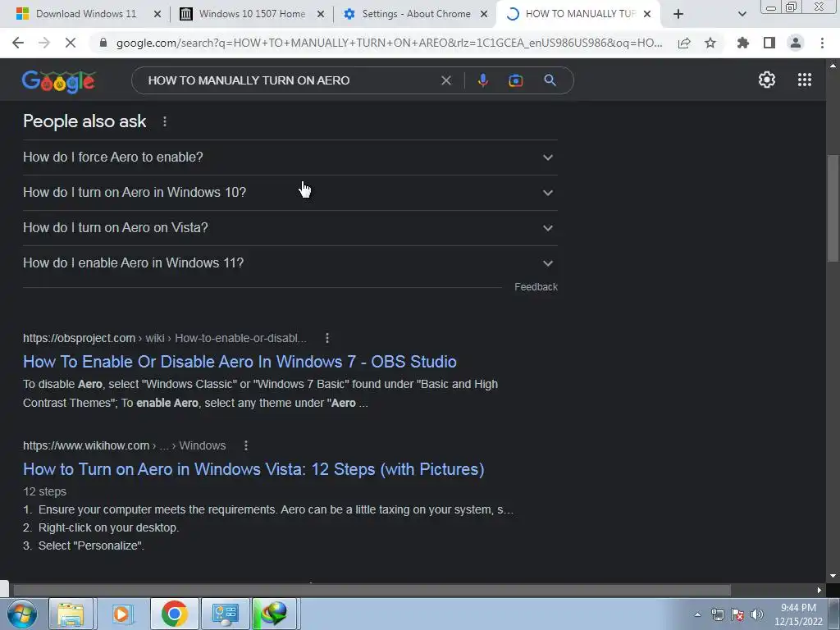Click the address bar URL

tap(389, 43)
